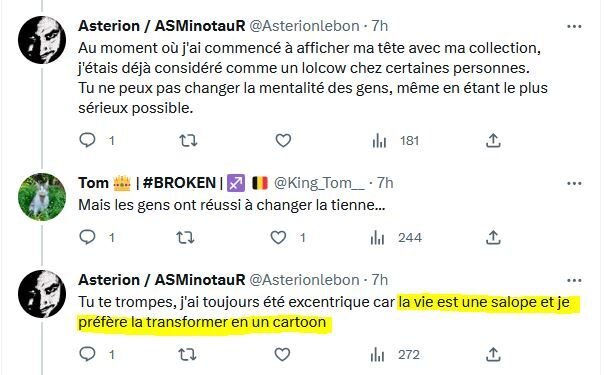Reply to first Asterion tweet about lolcow

tap(87, 140)
